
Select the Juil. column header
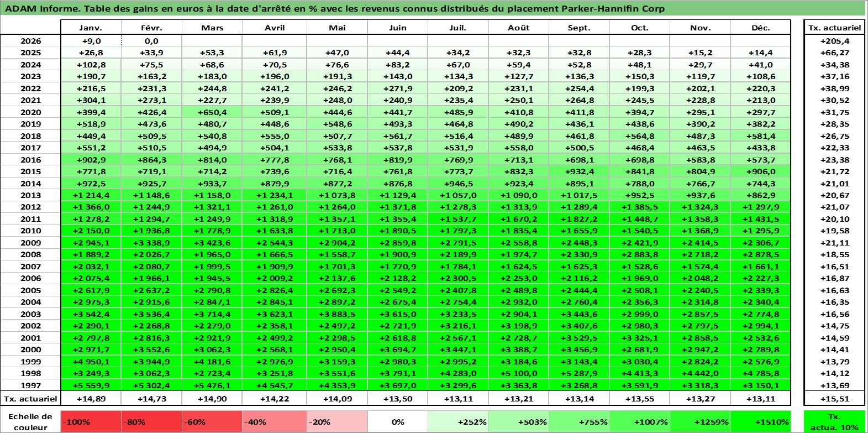click(458, 28)
